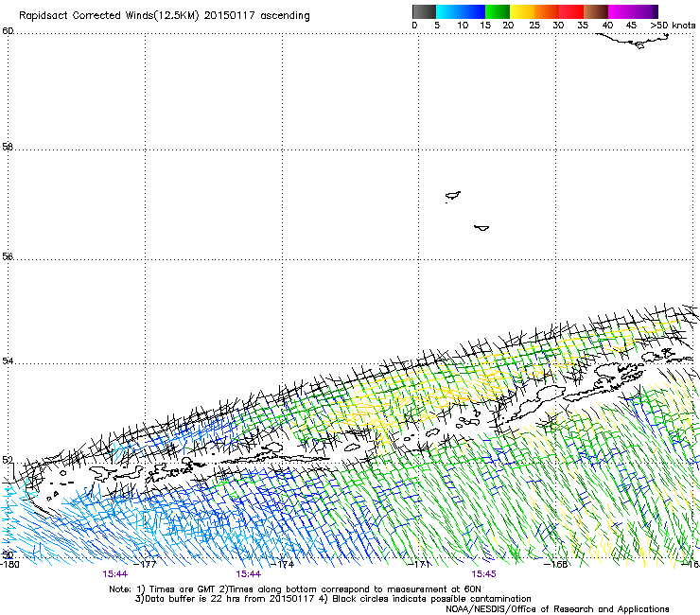
Task: Click the blue 10-15 knots legend color
Action: (473, 11)
